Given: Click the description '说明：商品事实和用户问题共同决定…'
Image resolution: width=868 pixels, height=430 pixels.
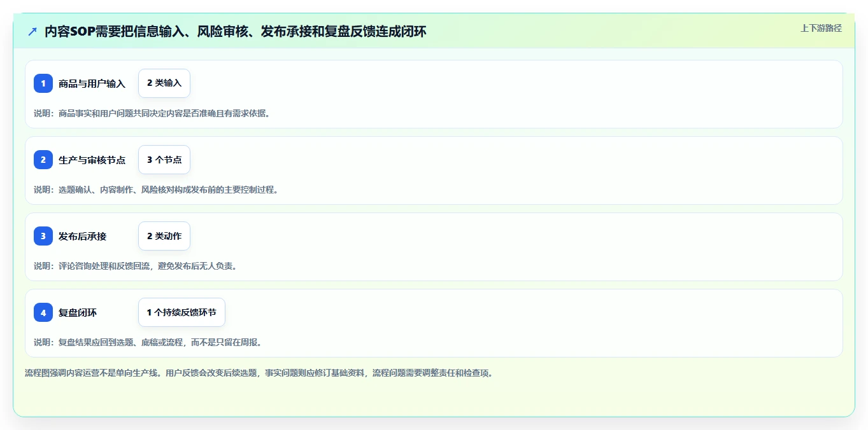Looking at the screenshot, I should tap(152, 113).
